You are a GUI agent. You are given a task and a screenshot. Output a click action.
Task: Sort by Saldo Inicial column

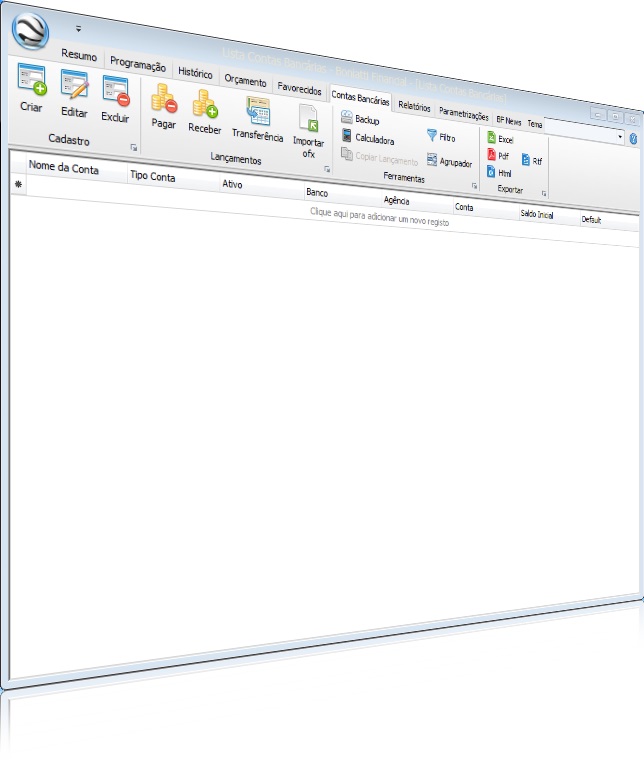pyautogui.click(x=549, y=214)
